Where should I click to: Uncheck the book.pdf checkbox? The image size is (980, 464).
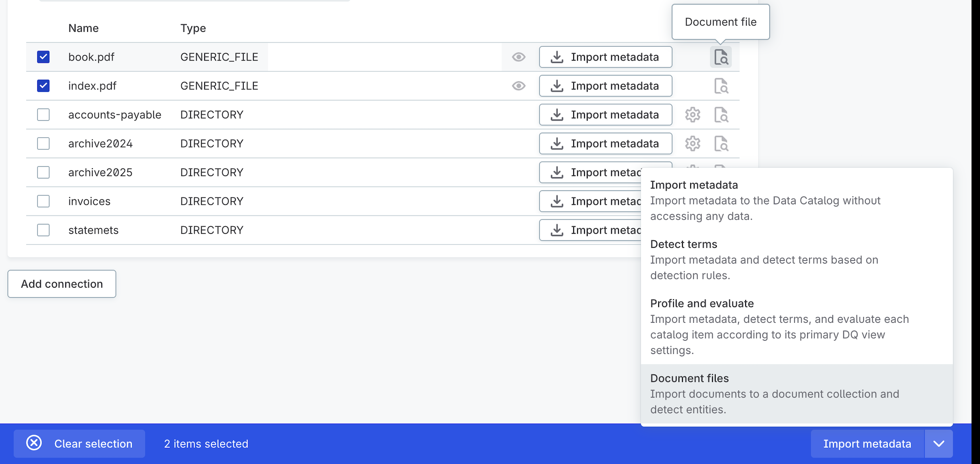click(43, 57)
